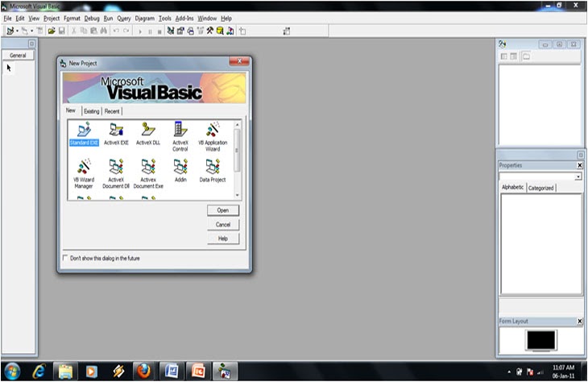Click the Add Form toolbar icon

click(x=24, y=31)
